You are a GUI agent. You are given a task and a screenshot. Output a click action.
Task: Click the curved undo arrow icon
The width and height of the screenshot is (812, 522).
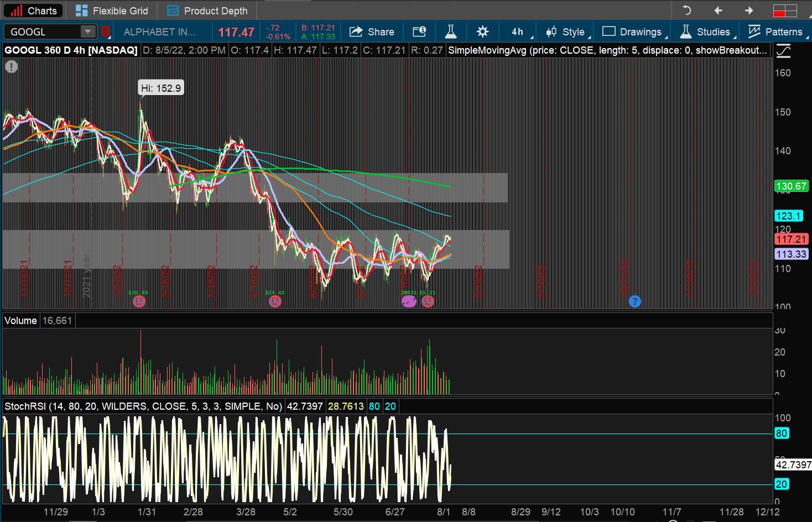(x=686, y=11)
